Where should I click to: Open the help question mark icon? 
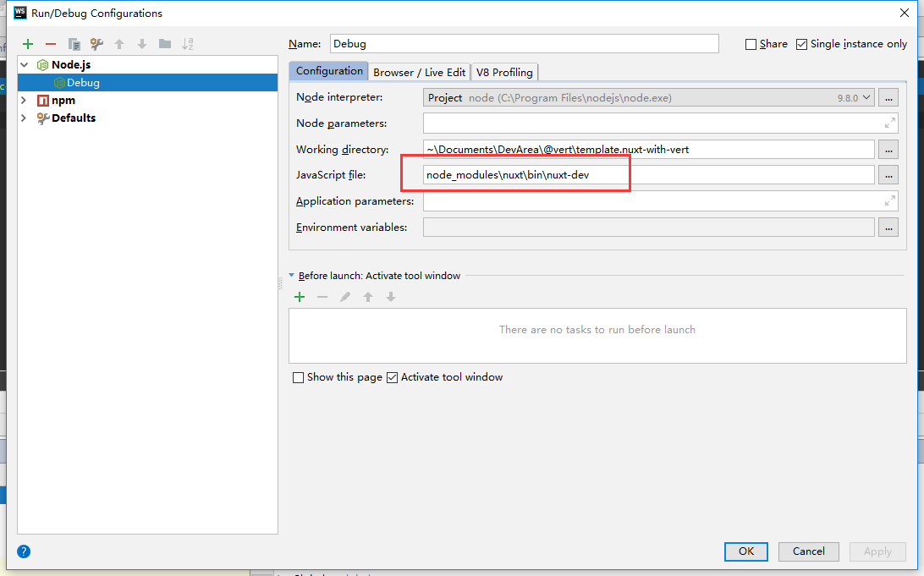tap(23, 551)
